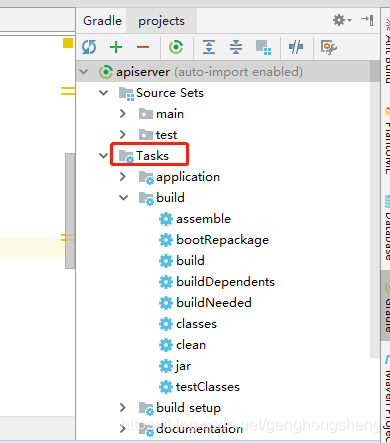Select the clean task
The height and width of the screenshot is (443, 390).
(182, 345)
